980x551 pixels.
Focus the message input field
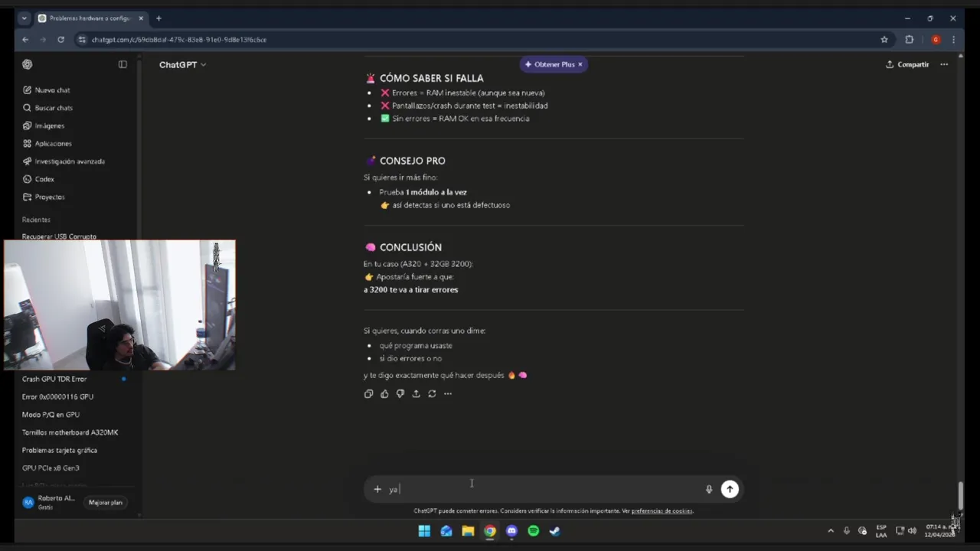point(544,489)
